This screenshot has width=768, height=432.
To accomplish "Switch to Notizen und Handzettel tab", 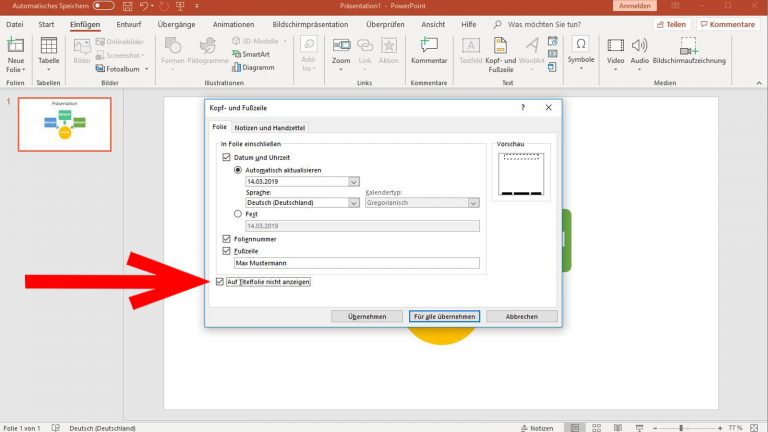I will point(270,128).
